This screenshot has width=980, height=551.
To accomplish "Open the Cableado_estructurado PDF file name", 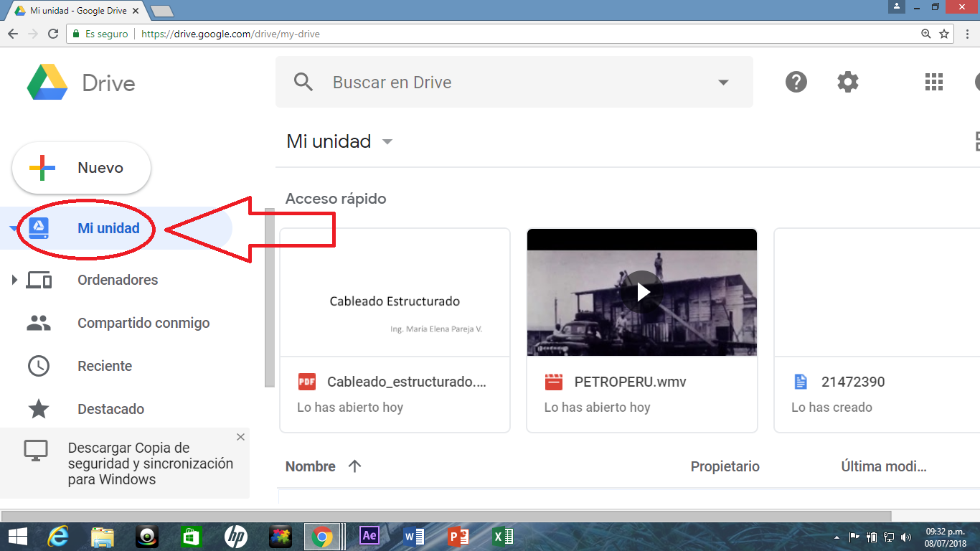I will (407, 382).
